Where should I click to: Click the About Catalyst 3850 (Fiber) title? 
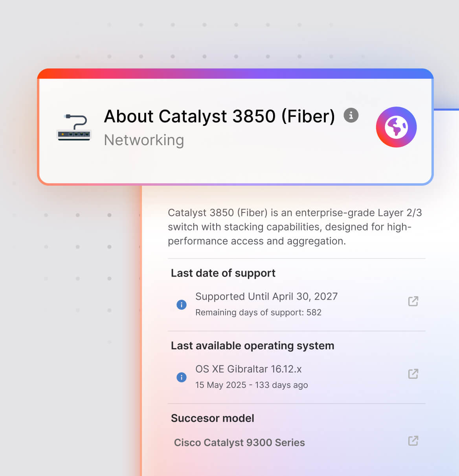click(219, 116)
